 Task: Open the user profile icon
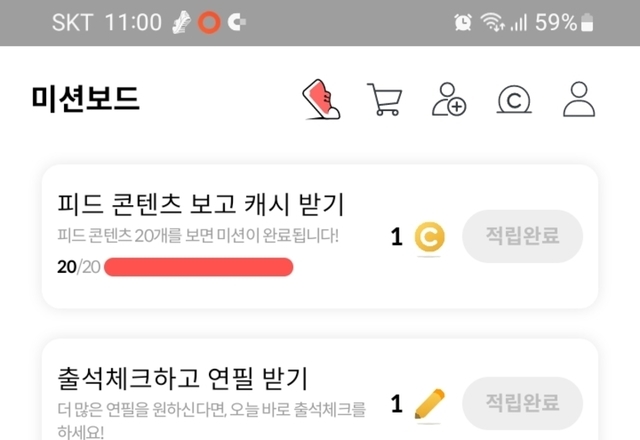[x=579, y=99]
